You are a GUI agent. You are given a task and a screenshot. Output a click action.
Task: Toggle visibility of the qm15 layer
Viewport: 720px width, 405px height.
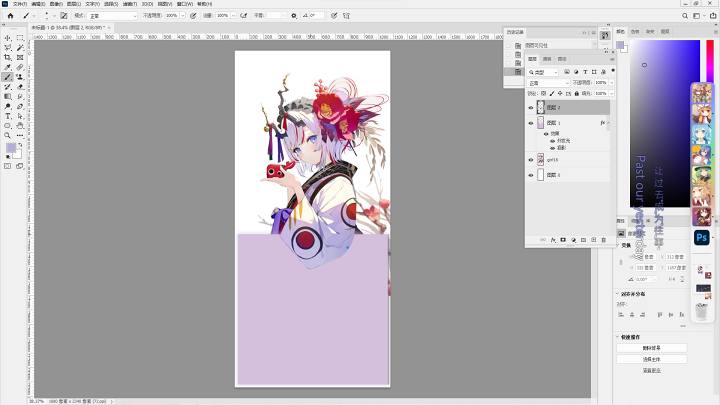pos(531,160)
